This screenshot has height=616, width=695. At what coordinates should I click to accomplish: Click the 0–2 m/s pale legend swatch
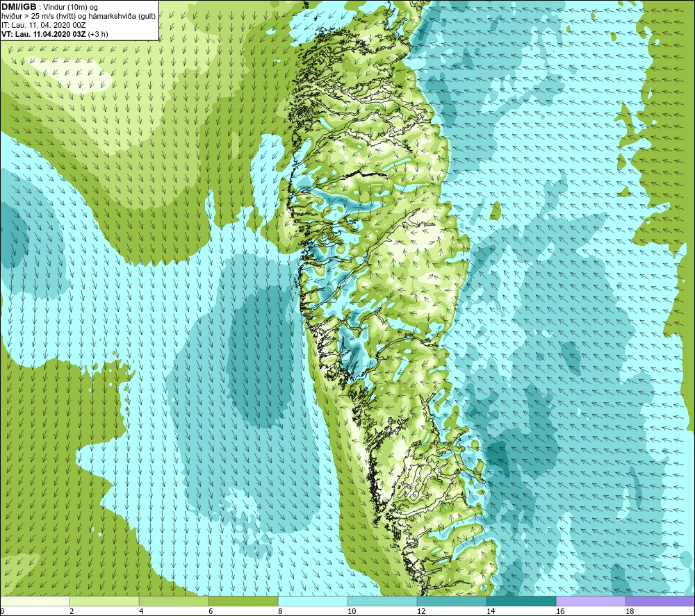tap(35, 601)
